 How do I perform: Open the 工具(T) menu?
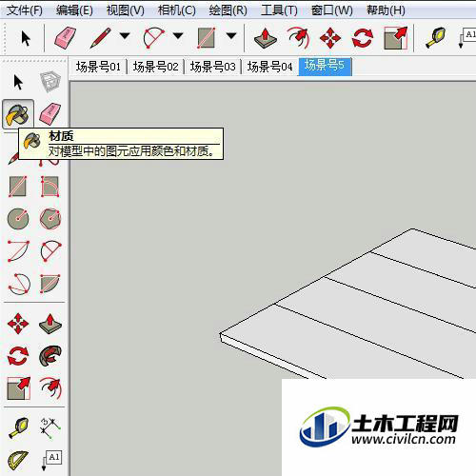[279, 10]
